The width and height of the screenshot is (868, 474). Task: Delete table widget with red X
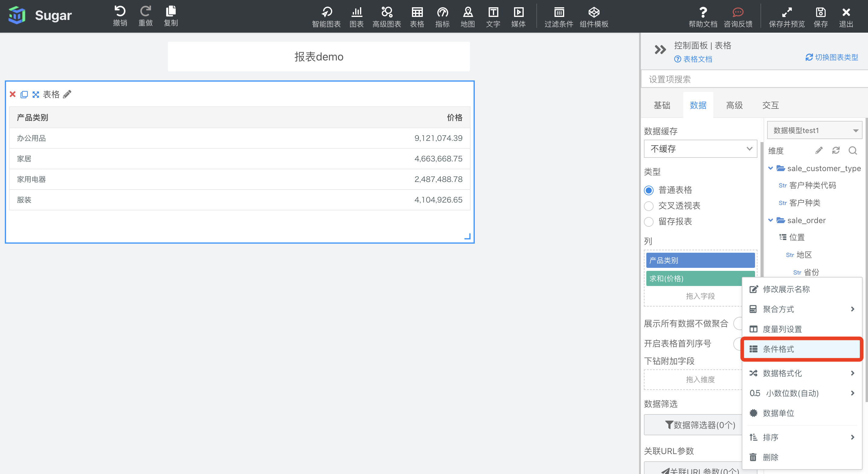(x=12, y=94)
